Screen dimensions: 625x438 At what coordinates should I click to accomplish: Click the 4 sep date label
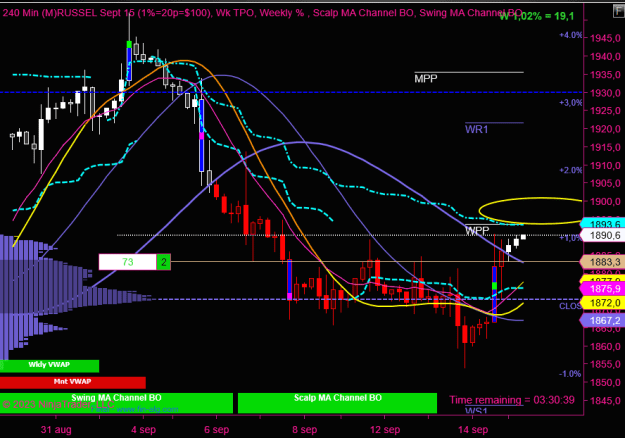[143, 430]
